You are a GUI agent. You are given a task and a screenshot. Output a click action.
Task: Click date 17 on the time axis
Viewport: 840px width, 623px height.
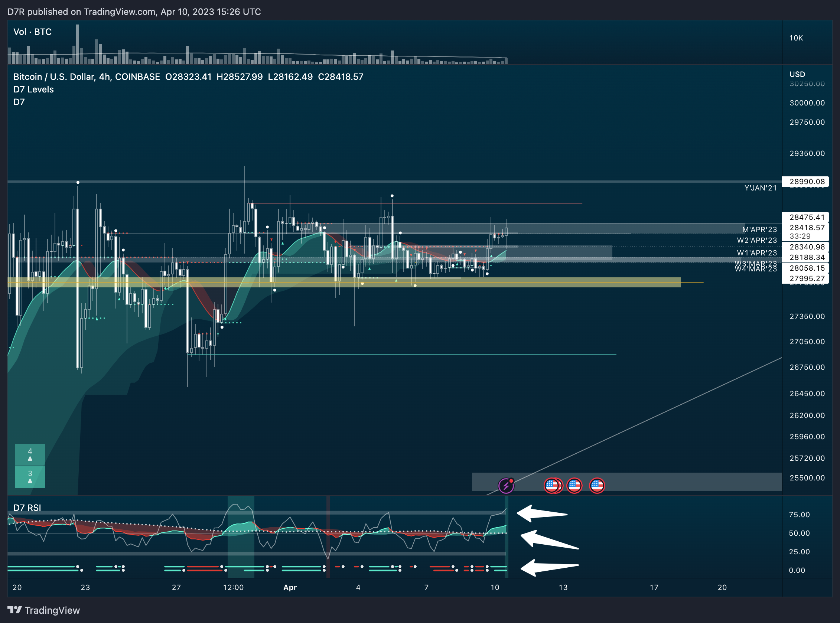(654, 588)
